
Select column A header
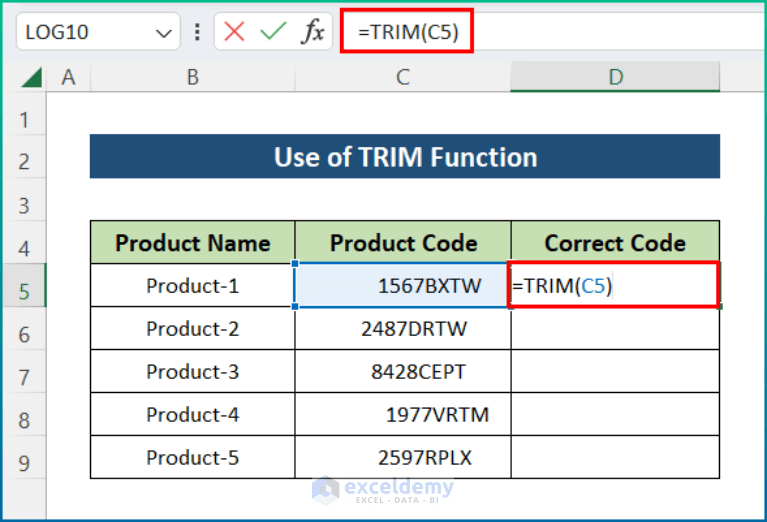point(68,77)
